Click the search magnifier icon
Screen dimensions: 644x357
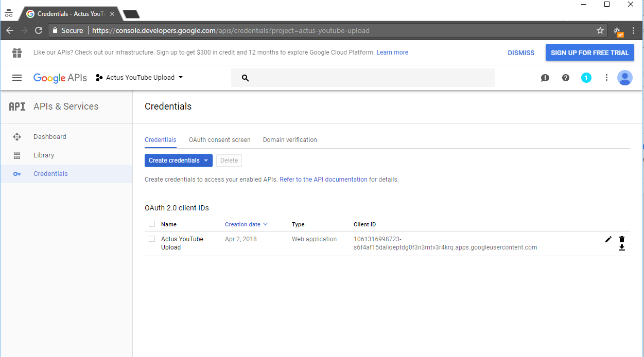click(245, 78)
